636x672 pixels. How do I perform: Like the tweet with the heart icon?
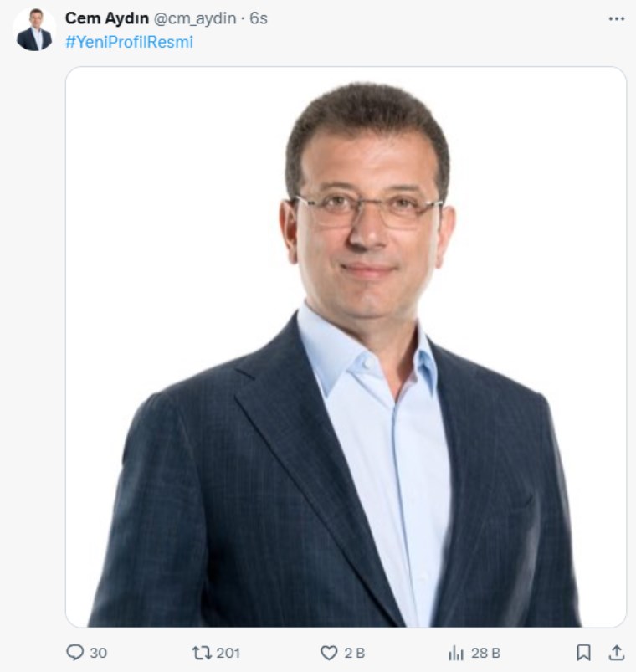(329, 653)
